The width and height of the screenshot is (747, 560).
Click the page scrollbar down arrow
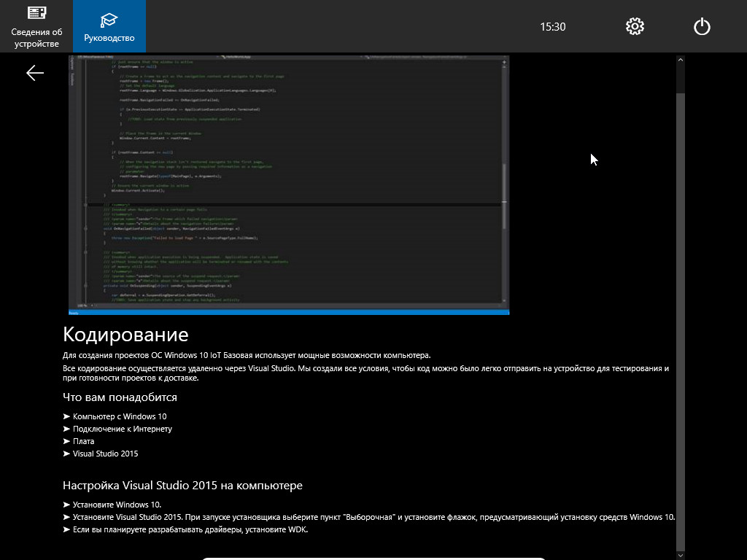[681, 555]
